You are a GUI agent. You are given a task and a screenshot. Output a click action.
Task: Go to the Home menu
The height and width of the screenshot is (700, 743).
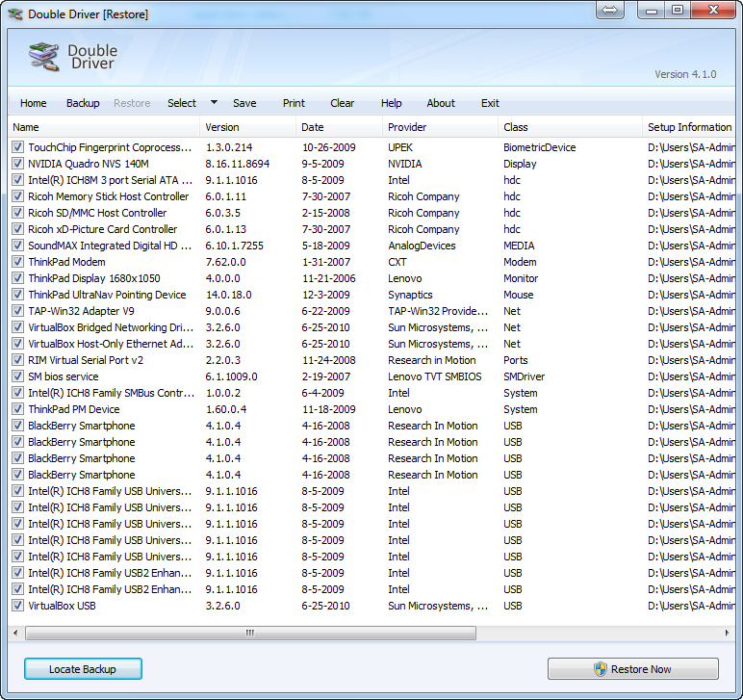pyautogui.click(x=33, y=103)
